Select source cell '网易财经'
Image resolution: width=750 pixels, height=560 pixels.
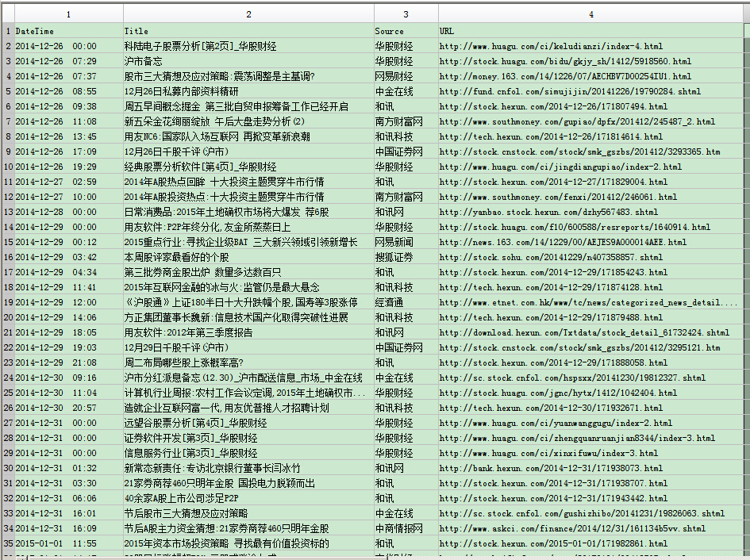406,76
